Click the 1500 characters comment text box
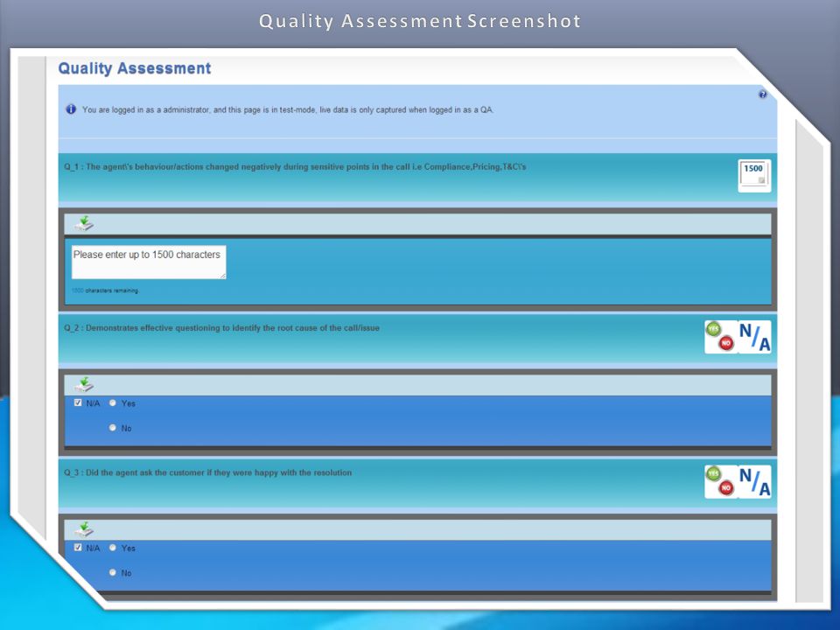This screenshot has height=630, width=840. point(149,262)
